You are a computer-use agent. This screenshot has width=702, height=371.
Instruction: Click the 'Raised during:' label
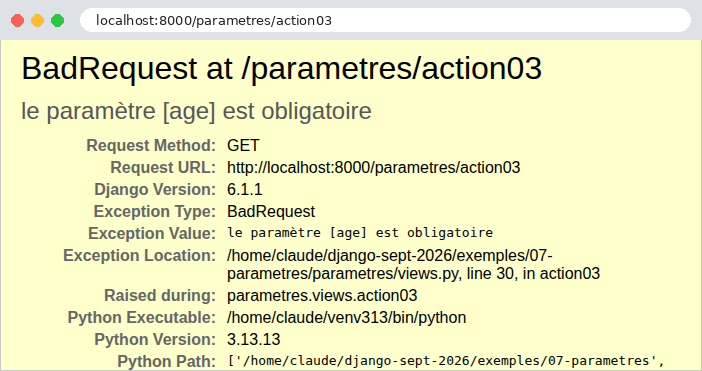point(160,295)
